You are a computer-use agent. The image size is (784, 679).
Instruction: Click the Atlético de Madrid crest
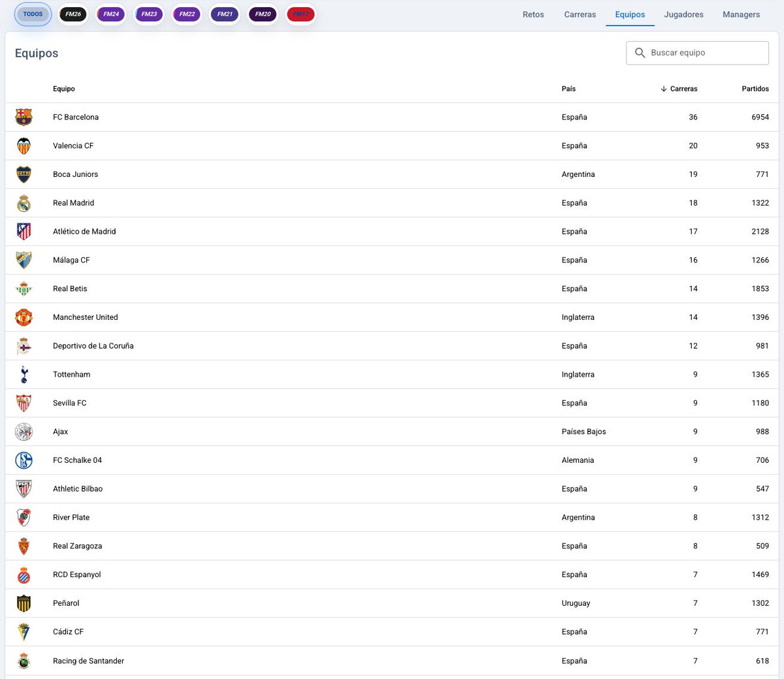click(24, 231)
